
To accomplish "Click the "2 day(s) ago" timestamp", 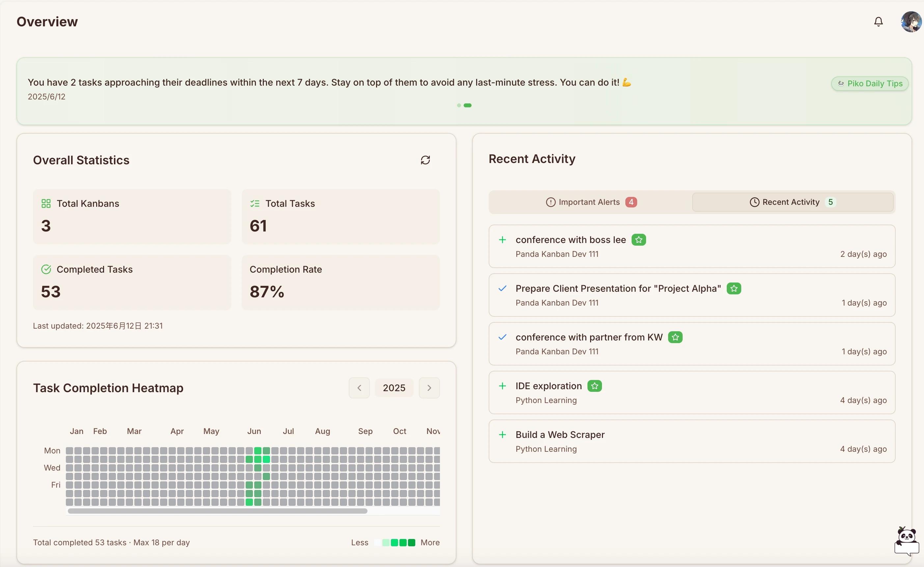I will (x=863, y=254).
